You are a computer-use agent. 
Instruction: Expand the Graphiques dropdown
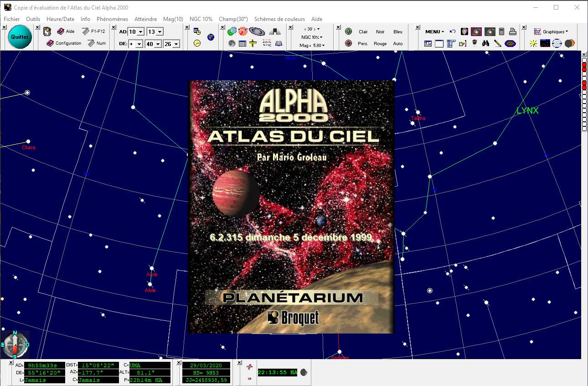[551, 31]
